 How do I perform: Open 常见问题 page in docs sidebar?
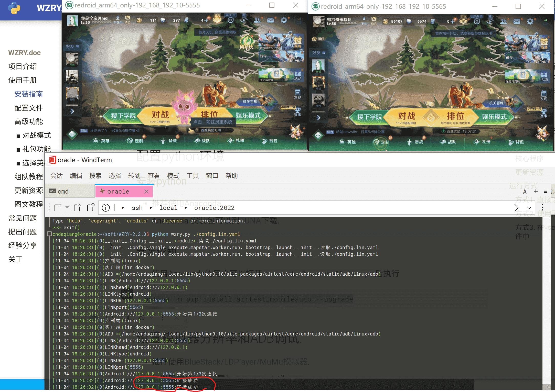click(x=23, y=218)
